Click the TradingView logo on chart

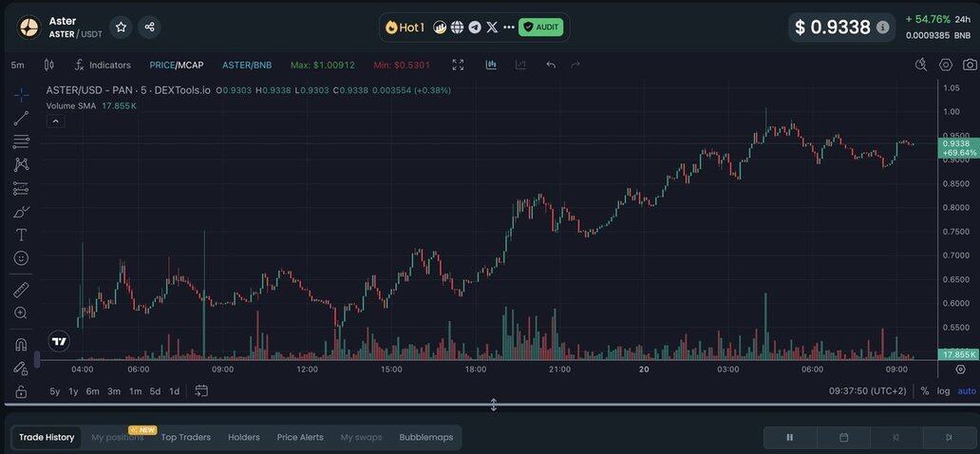tap(60, 341)
